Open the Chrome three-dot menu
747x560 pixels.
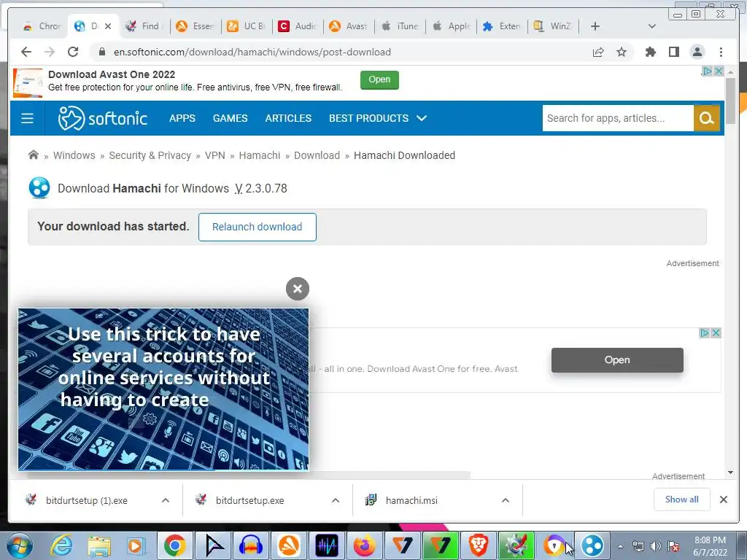[721, 52]
